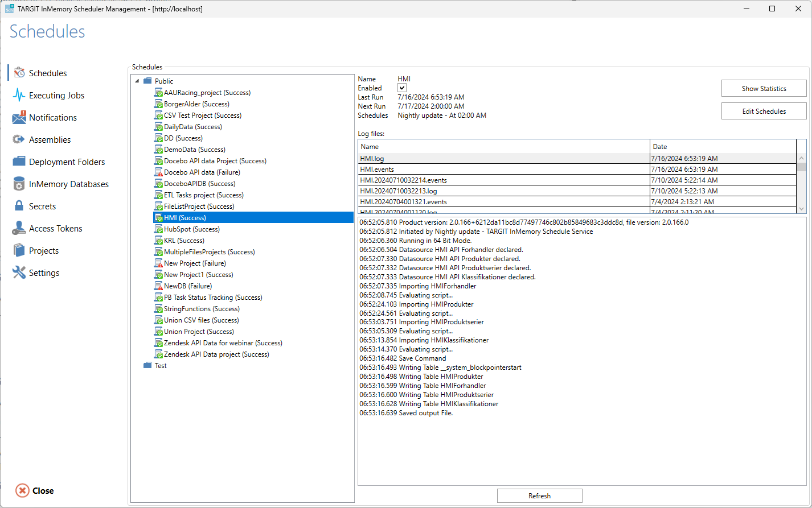
Task: Select Union CSV files (Success) schedule
Action: click(202, 320)
